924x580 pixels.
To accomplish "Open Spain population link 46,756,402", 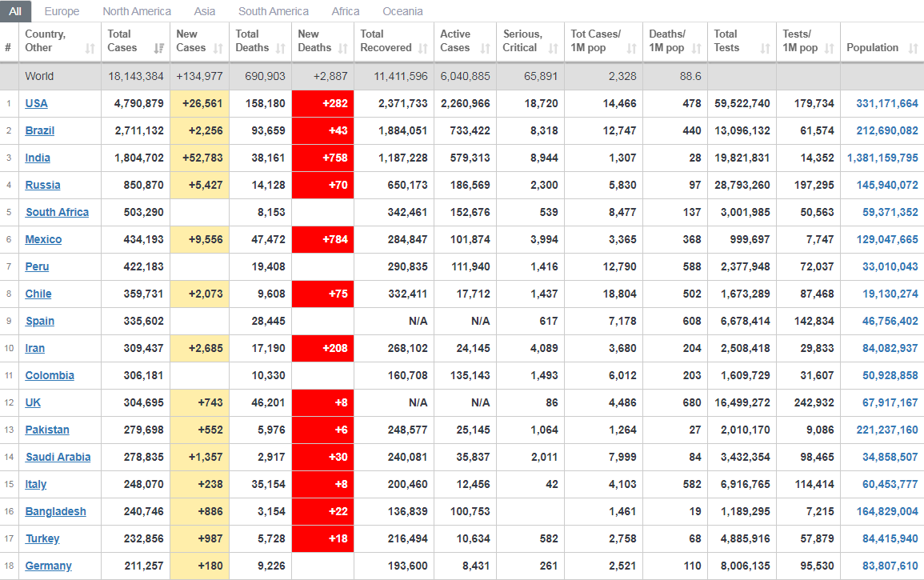I will click(x=890, y=321).
